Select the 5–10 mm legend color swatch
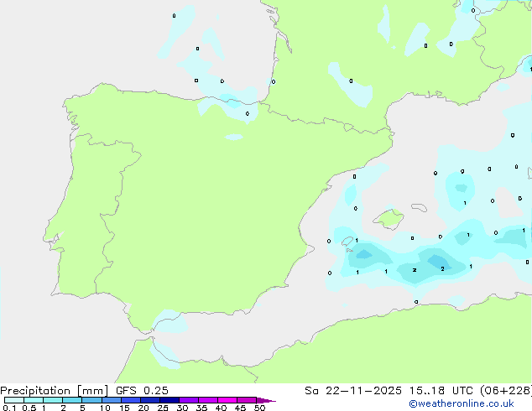 [91, 400]
